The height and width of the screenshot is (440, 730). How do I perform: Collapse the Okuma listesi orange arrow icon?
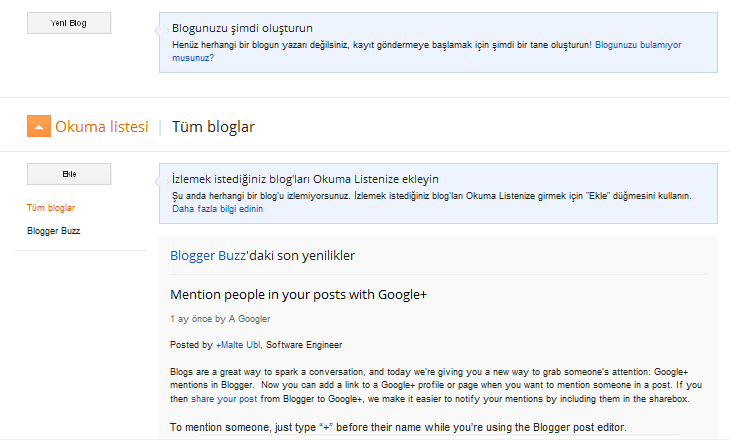point(38,126)
